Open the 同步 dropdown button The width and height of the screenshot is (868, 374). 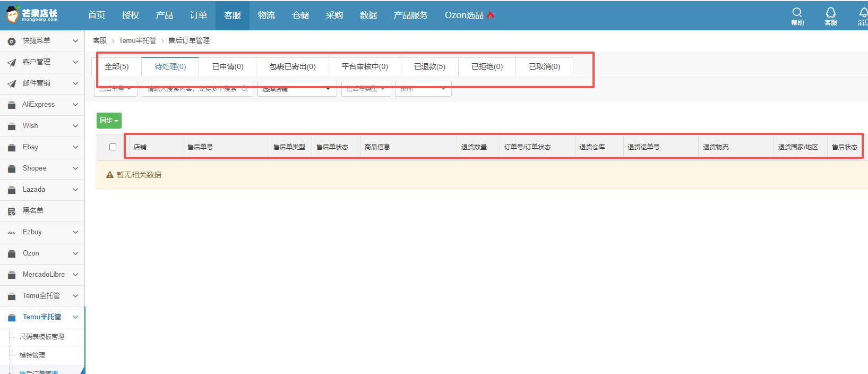coord(109,121)
